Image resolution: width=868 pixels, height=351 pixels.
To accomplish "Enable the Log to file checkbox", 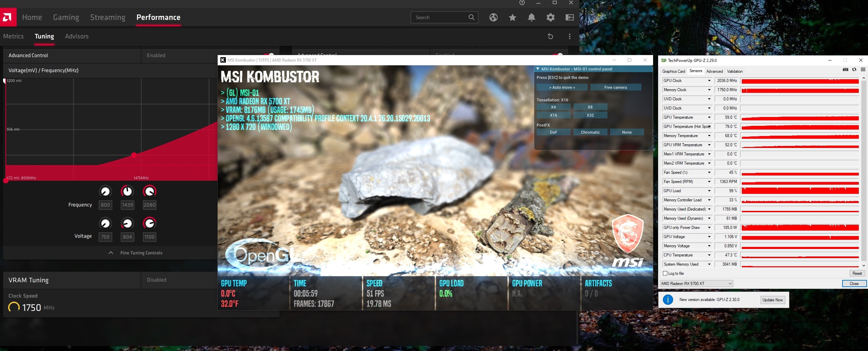I will (x=665, y=273).
